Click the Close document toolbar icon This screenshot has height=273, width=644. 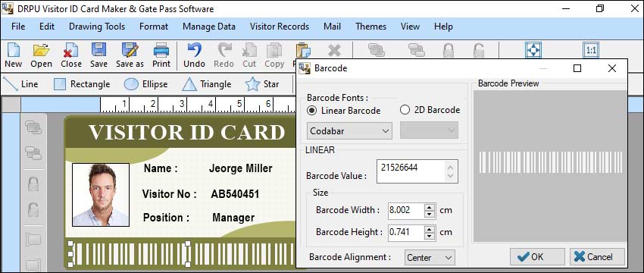[x=71, y=55]
